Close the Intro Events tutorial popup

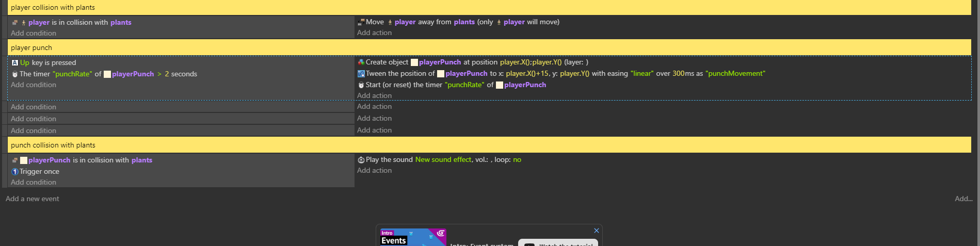(x=597, y=231)
